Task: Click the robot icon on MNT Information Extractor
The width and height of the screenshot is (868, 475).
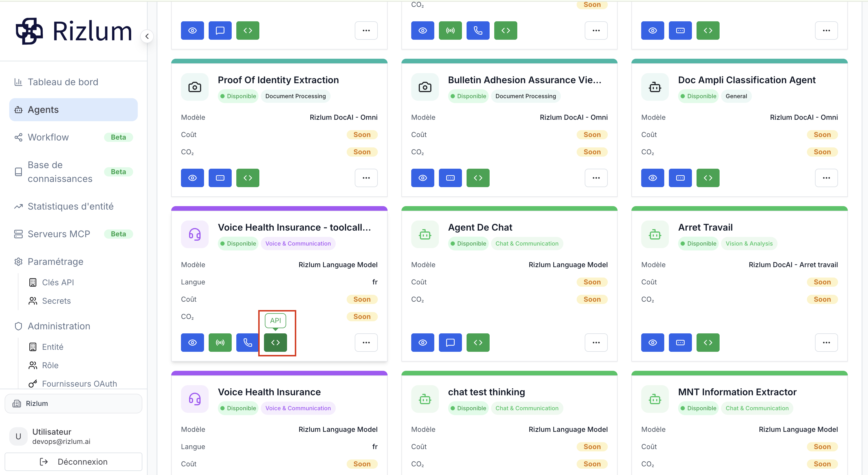Action: 655,399
